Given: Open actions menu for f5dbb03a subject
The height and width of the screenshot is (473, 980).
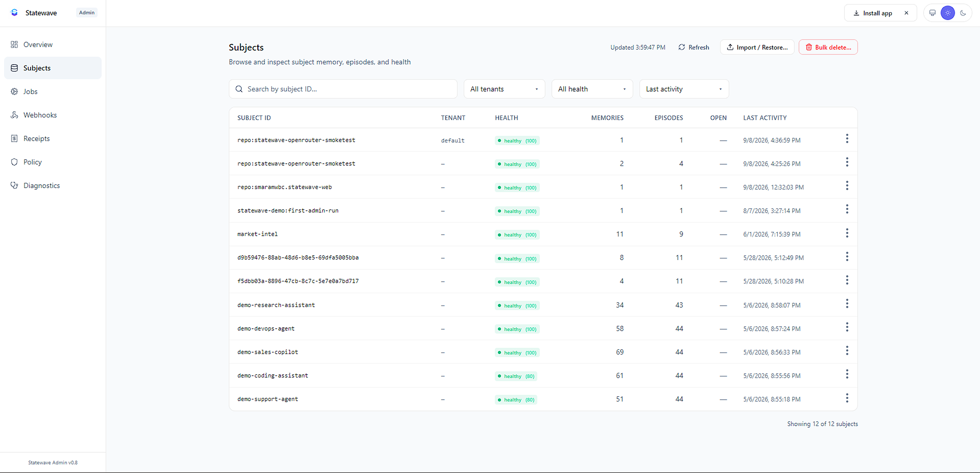Looking at the screenshot, I should point(847,280).
